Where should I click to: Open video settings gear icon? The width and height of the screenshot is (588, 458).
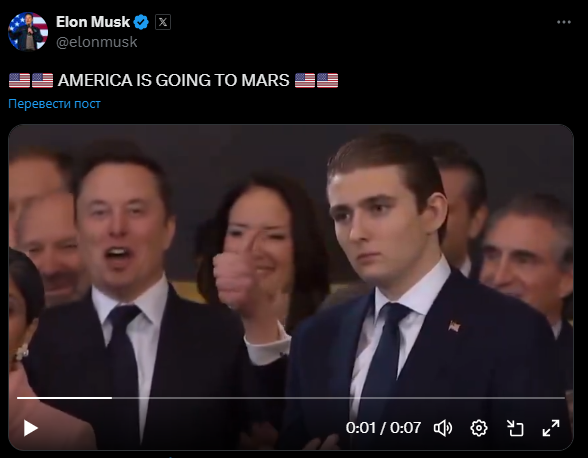(x=478, y=428)
